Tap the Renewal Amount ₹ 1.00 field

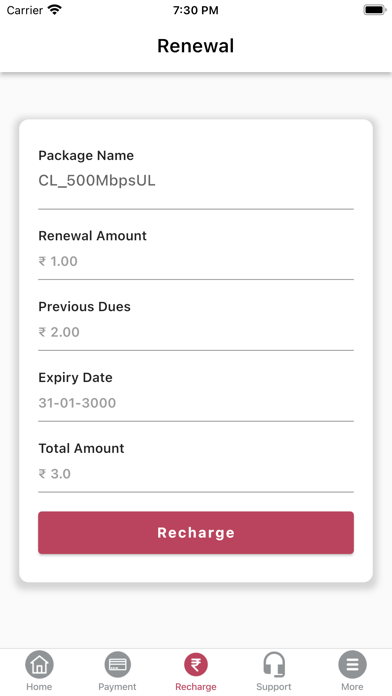(196, 261)
